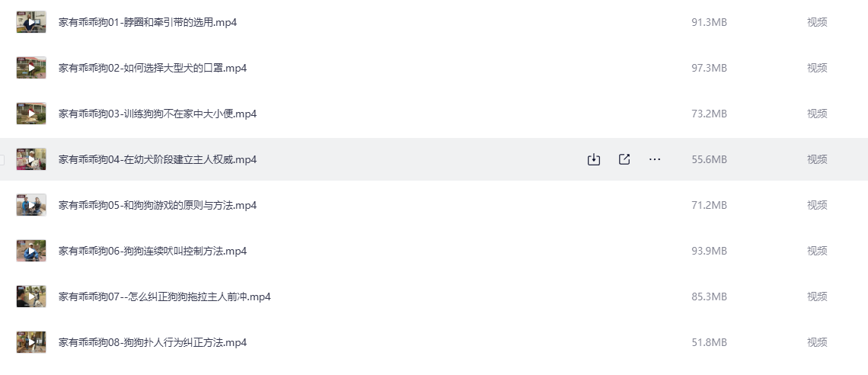
Task: Play the 家有乖乖狗06 thumbnail preview
Action: (31, 251)
